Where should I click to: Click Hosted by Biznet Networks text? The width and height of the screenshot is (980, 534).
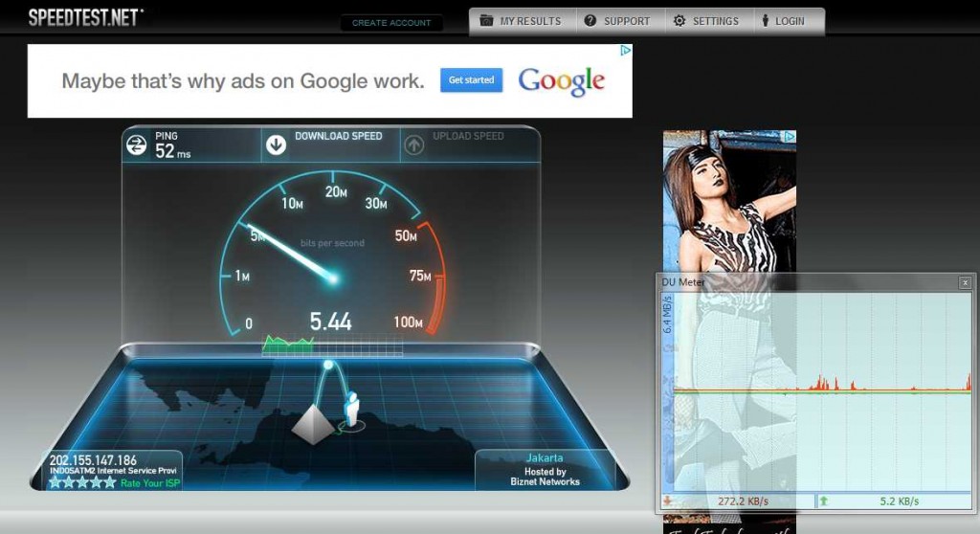pos(545,477)
